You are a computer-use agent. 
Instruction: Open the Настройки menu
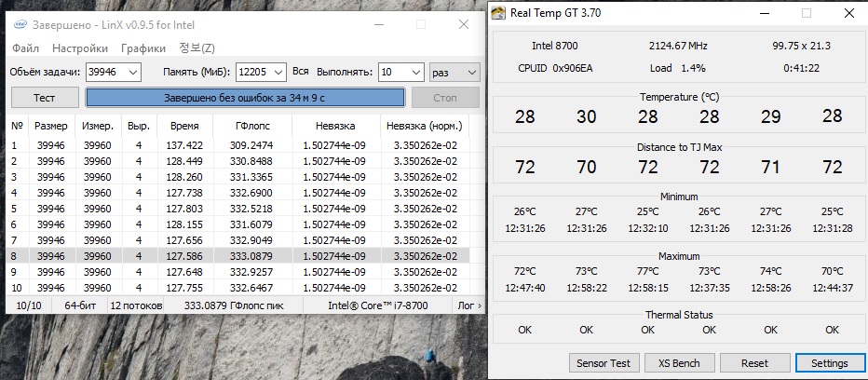click(81, 48)
